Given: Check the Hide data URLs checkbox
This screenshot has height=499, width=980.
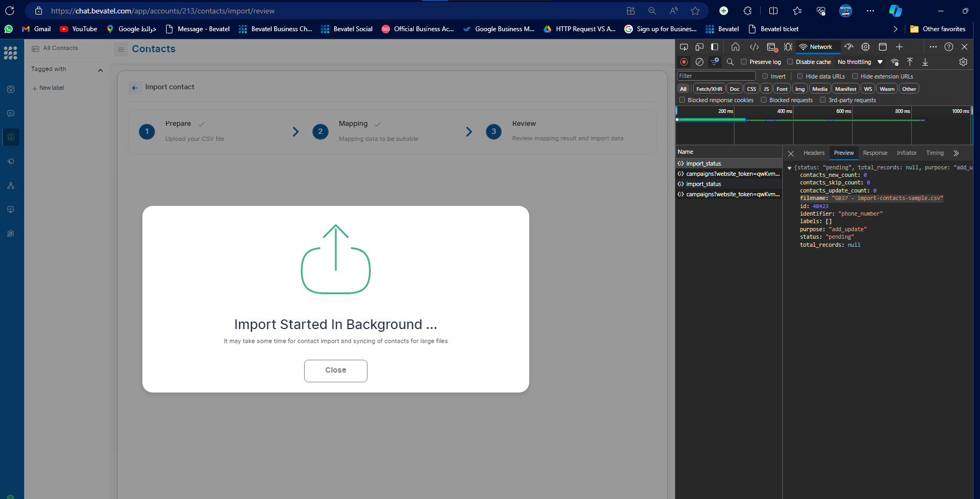Looking at the screenshot, I should tap(800, 76).
